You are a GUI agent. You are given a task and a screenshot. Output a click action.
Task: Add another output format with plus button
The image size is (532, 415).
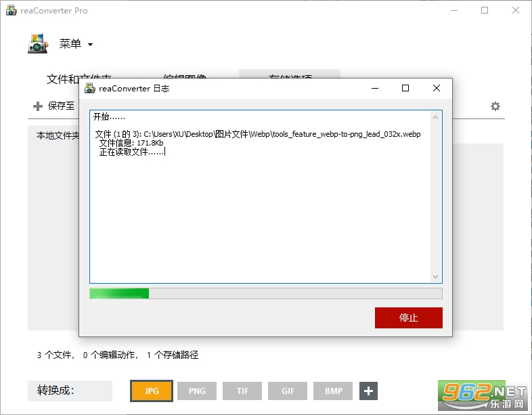[x=368, y=391]
